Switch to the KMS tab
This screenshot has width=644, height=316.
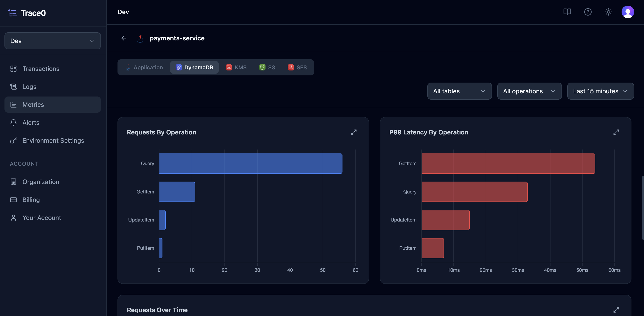(x=236, y=67)
